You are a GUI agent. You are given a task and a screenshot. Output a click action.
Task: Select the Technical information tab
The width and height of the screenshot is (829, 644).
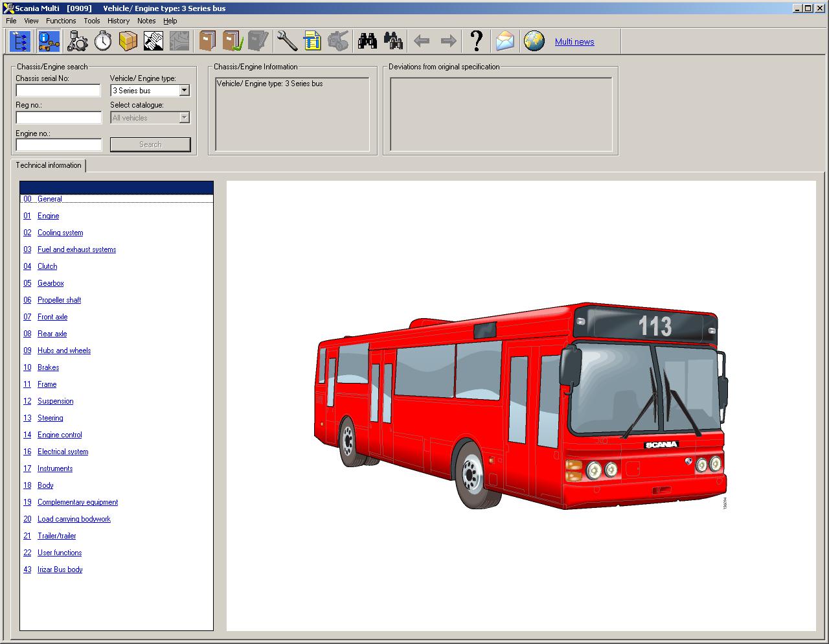tap(49, 165)
